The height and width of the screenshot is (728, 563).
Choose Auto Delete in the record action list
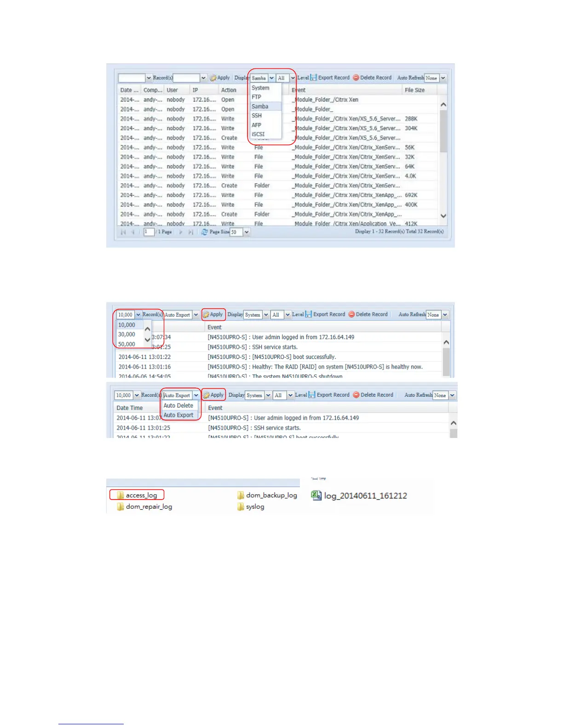point(180,405)
